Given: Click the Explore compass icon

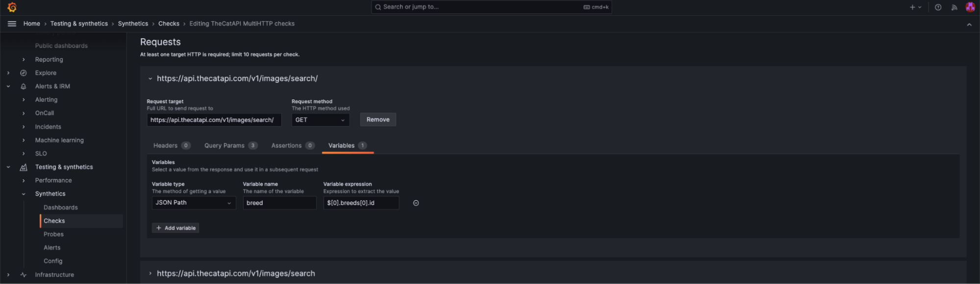Looking at the screenshot, I should (24, 73).
